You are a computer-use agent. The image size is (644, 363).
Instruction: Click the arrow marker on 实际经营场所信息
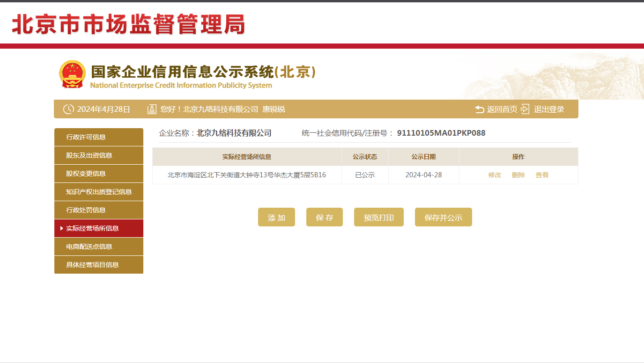pyautogui.click(x=62, y=228)
